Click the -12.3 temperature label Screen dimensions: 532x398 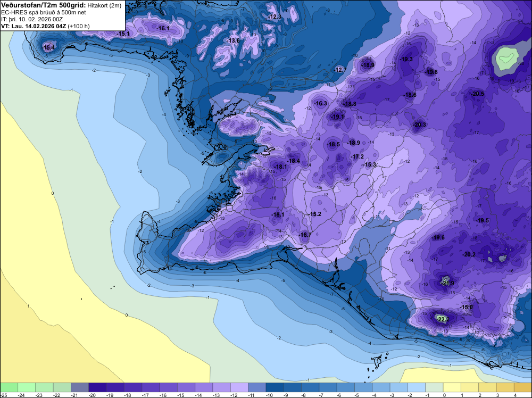275,17
